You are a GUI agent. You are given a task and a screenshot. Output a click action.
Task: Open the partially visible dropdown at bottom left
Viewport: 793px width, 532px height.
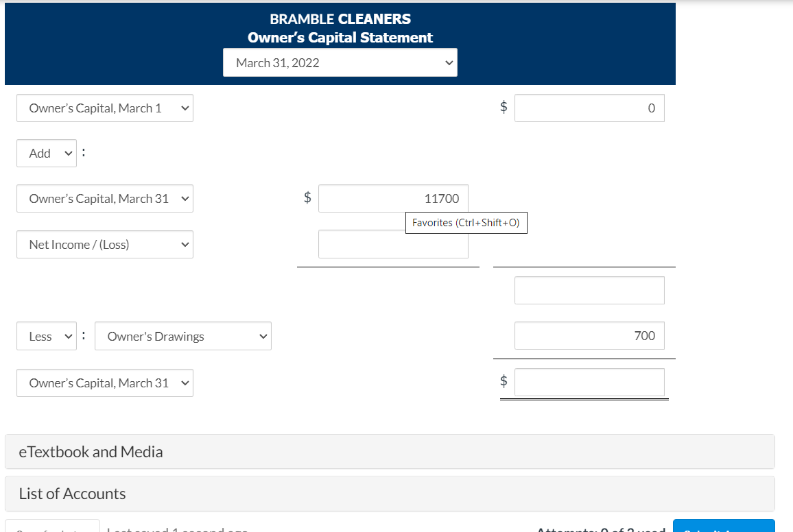pyautogui.click(x=52, y=528)
